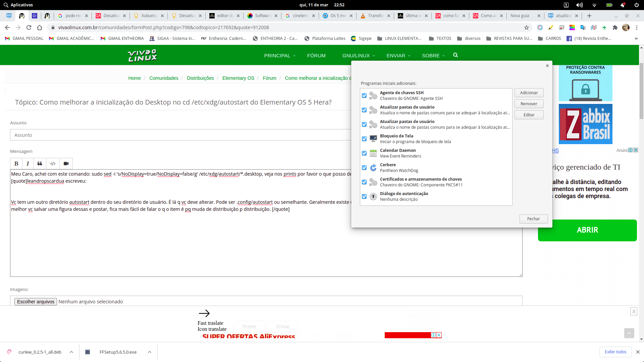The height and width of the screenshot is (362, 644).
Task: Expand options for curlew_0.2.5-1_all.deb download
Action: (71, 352)
